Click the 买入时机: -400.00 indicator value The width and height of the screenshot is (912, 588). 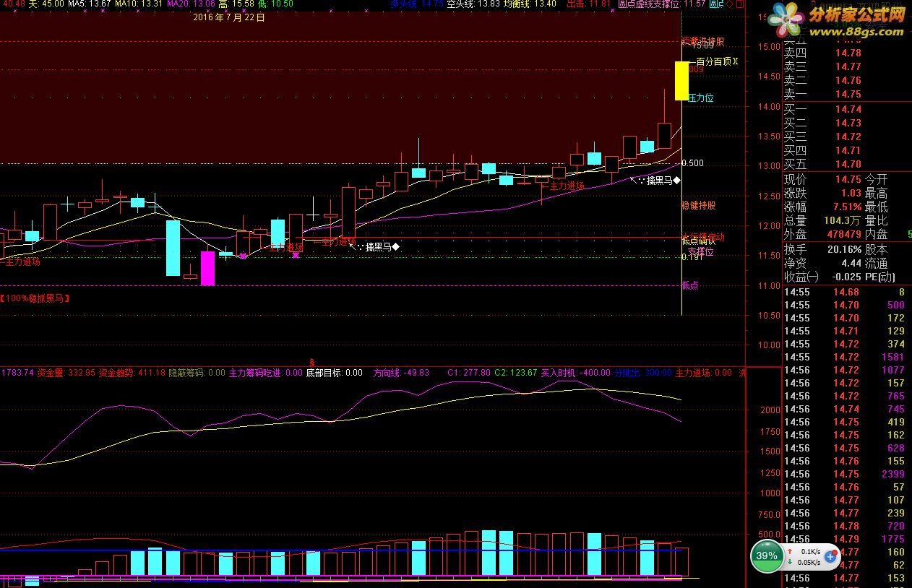point(576,373)
